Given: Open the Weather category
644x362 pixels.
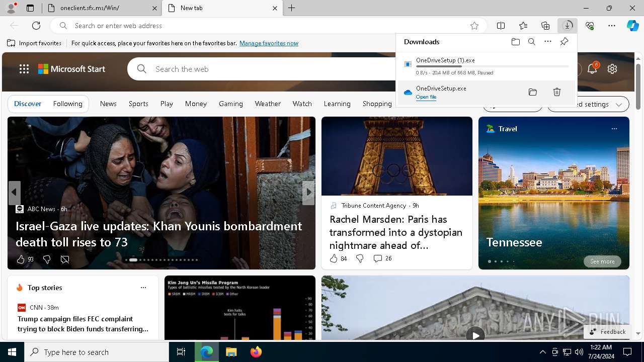Looking at the screenshot, I should point(268,104).
